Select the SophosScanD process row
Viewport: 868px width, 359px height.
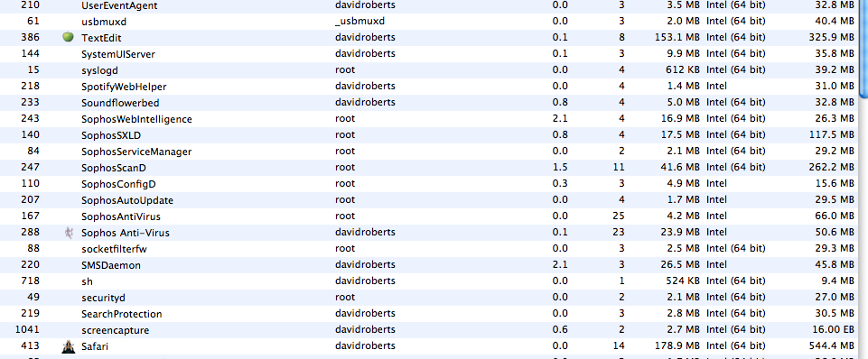tap(429, 168)
